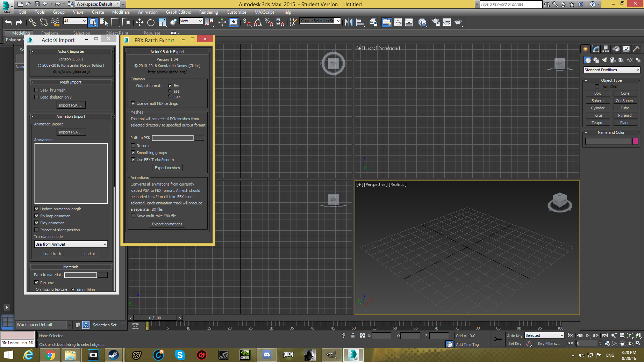Viewport: 644px width, 362px height.
Task: Open the Modifiers menu
Action: coord(121,12)
